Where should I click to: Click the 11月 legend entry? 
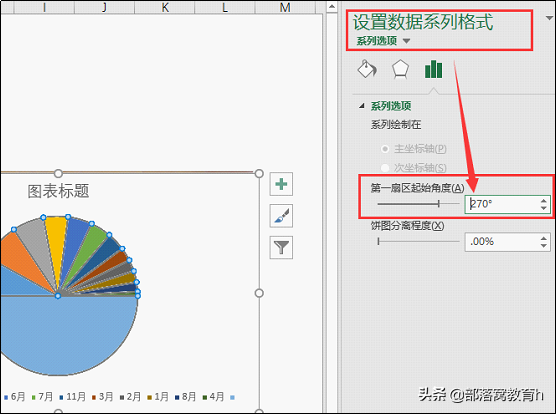point(73,397)
